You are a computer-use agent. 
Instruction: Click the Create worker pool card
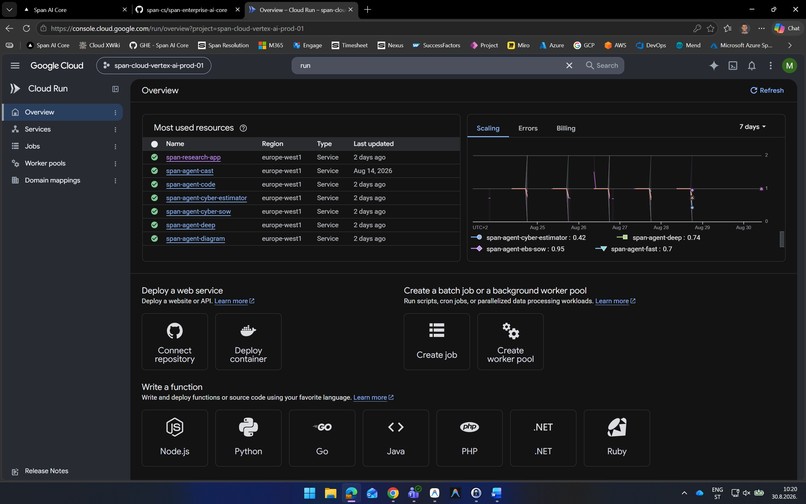[x=510, y=341]
